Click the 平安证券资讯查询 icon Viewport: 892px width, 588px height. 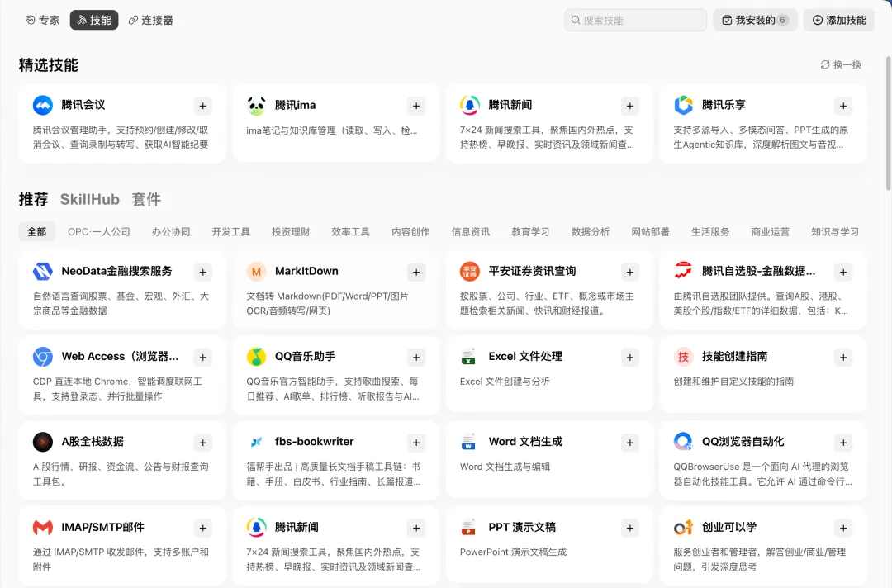(x=470, y=271)
